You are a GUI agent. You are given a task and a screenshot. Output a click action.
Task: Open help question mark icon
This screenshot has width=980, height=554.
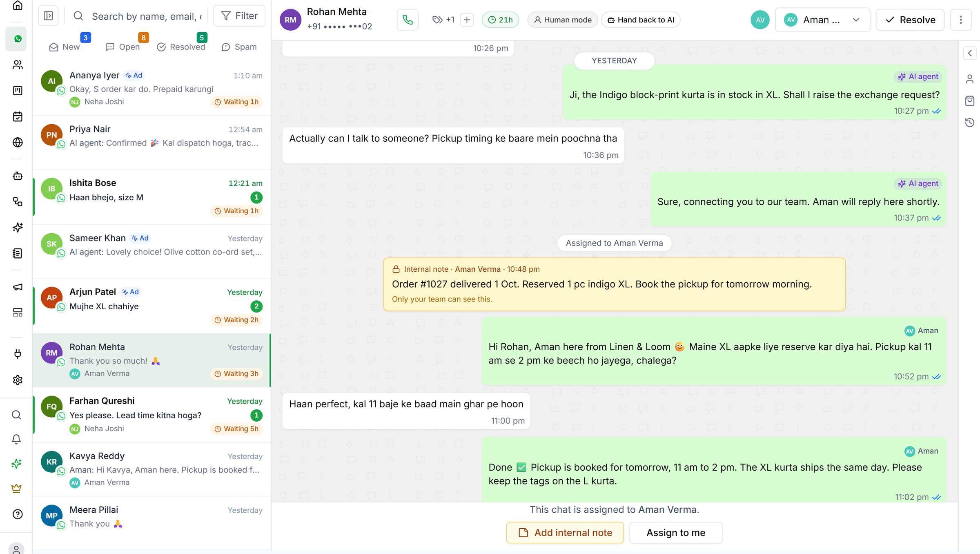coord(18,514)
